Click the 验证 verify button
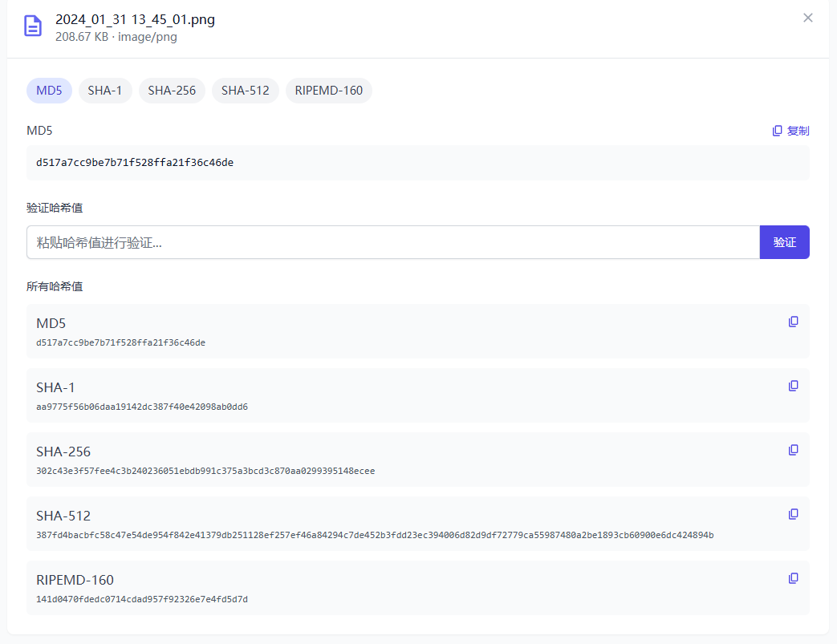 coord(784,242)
